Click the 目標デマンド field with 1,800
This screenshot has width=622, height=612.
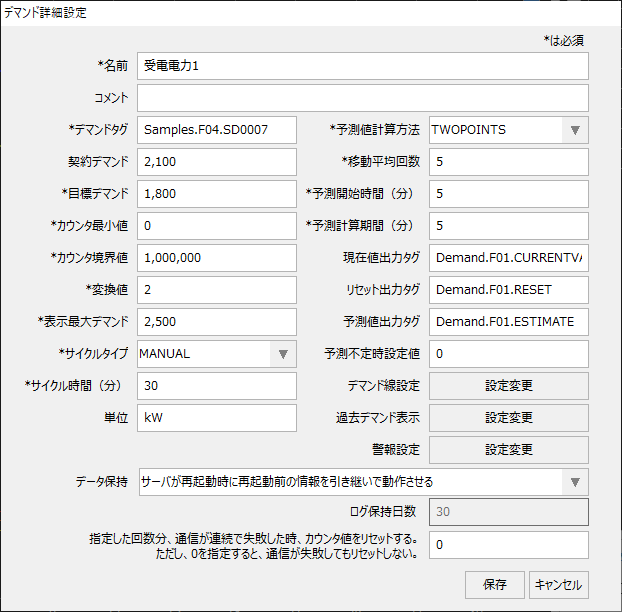click(217, 194)
